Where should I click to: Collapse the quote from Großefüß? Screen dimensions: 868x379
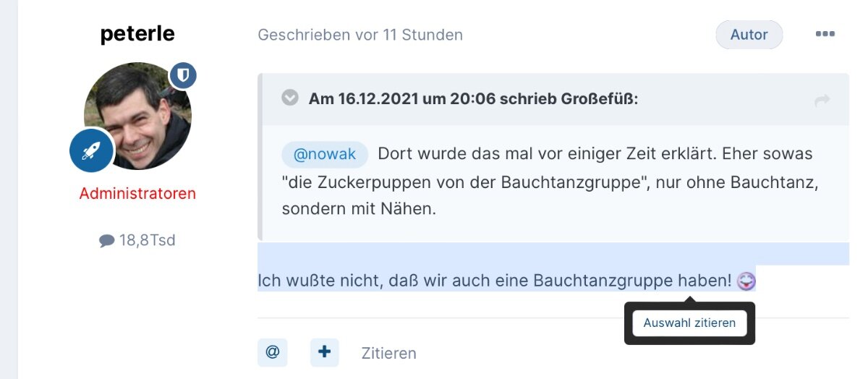click(x=290, y=98)
